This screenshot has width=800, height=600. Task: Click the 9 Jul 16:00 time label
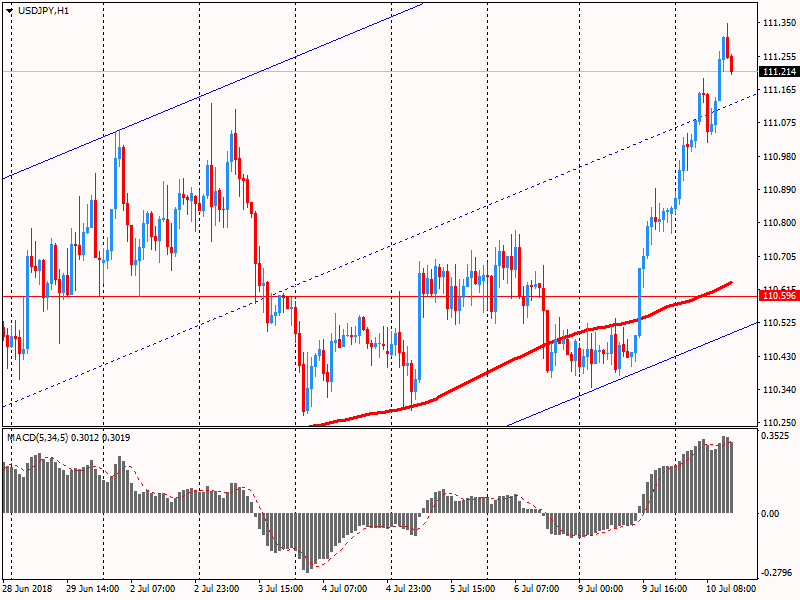pos(664,589)
